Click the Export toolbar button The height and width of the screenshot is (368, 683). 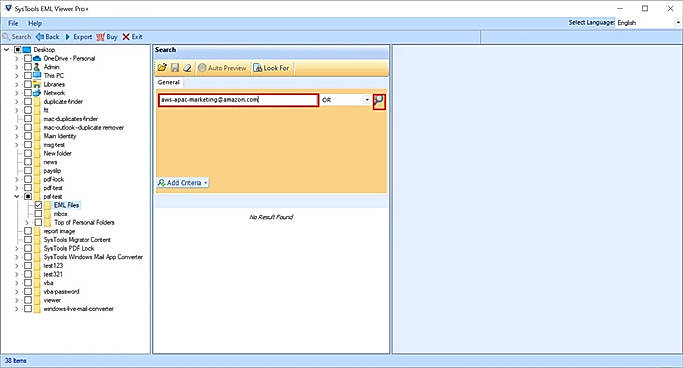pos(78,37)
